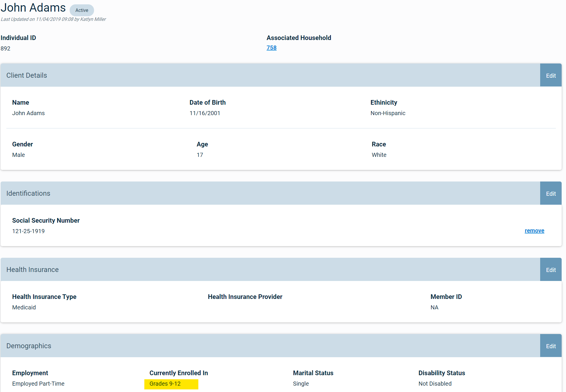Select Employed Part-Time employment value
The image size is (566, 392).
(38, 384)
